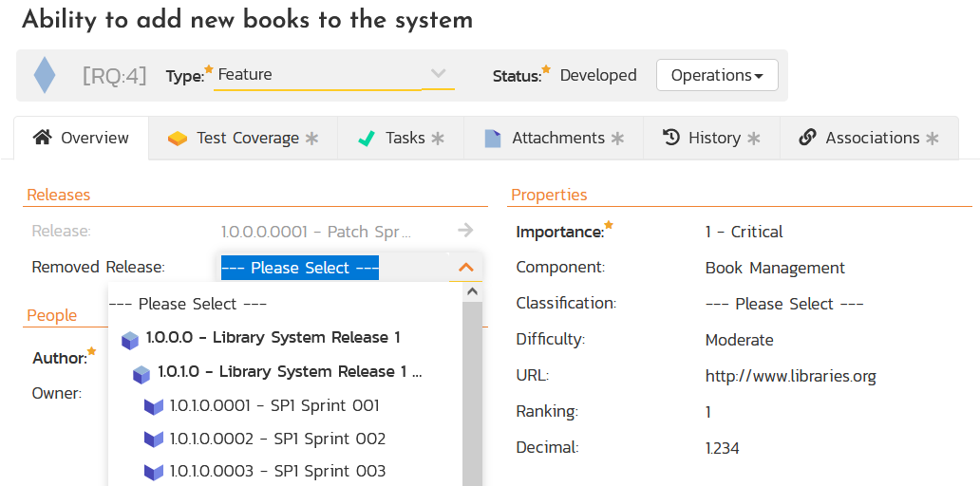This screenshot has height=486, width=980.
Task: Select 1.0.1.0.0001 - SP1 Sprint 001
Action: [274, 405]
